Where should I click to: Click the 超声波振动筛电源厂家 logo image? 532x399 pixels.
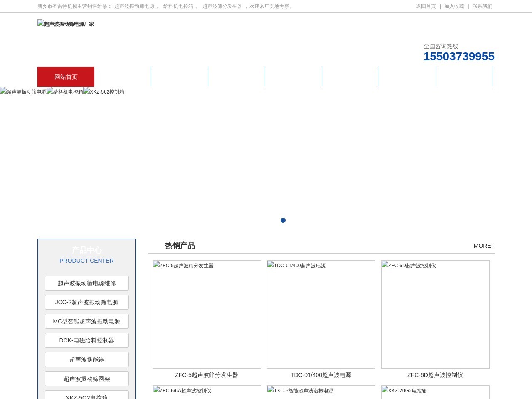click(66, 24)
